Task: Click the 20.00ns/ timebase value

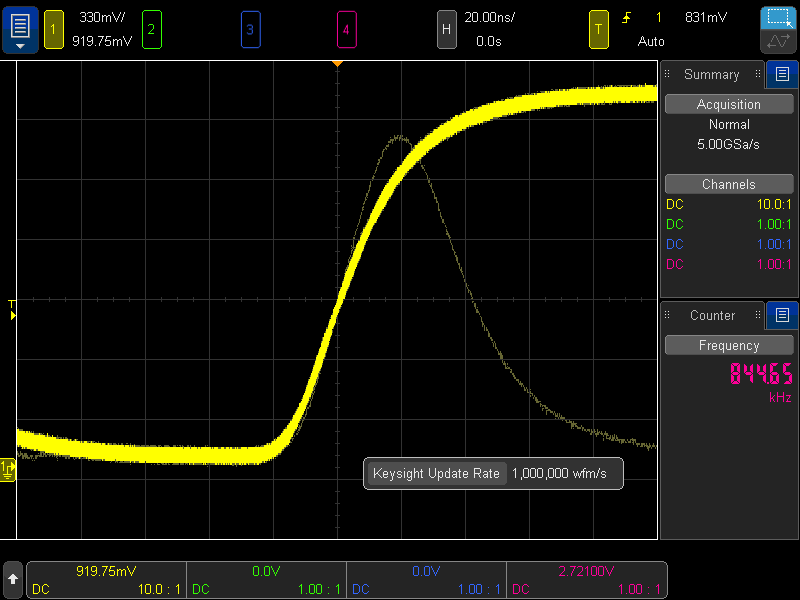Action: point(489,17)
